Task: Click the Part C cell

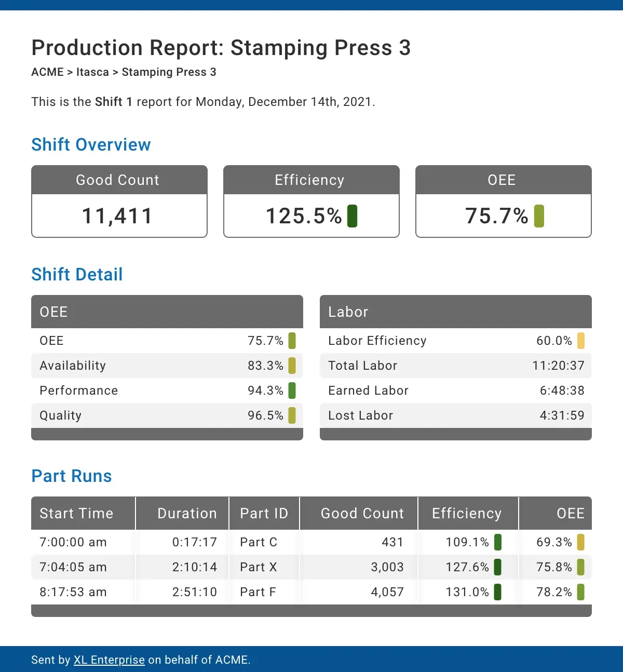Action: (259, 542)
